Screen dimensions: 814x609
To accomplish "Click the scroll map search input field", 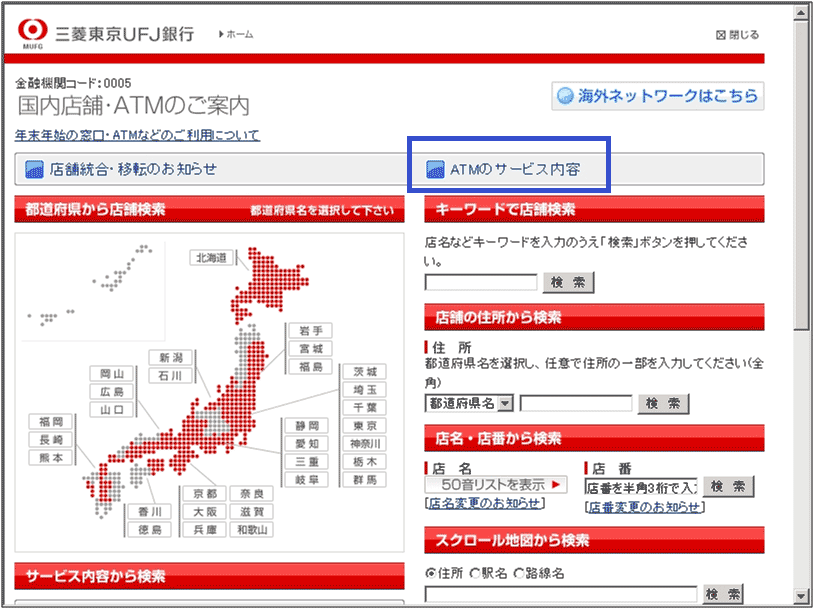I will coord(561,594).
